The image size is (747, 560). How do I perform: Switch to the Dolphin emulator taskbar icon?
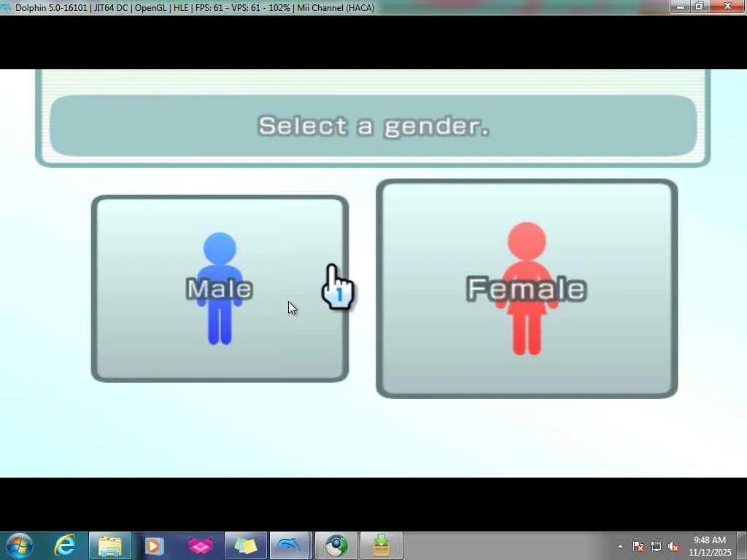pyautogui.click(x=290, y=545)
